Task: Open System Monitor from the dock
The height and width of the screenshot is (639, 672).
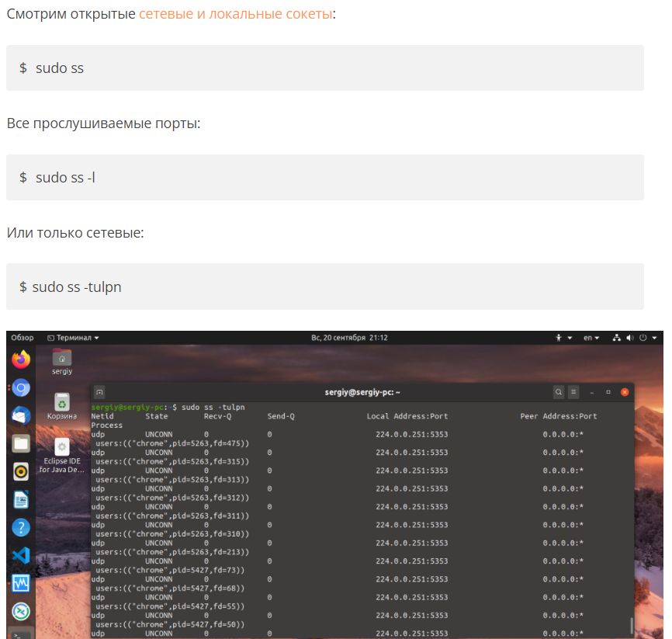Action: [x=21, y=583]
